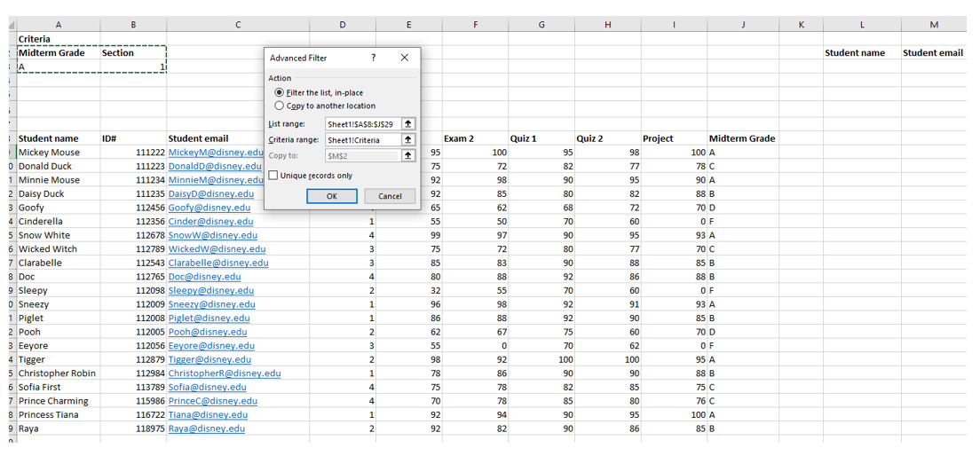Screen dimensions: 980x456
Task: Select the 'Student name' cell in column L
Action: click(x=855, y=53)
